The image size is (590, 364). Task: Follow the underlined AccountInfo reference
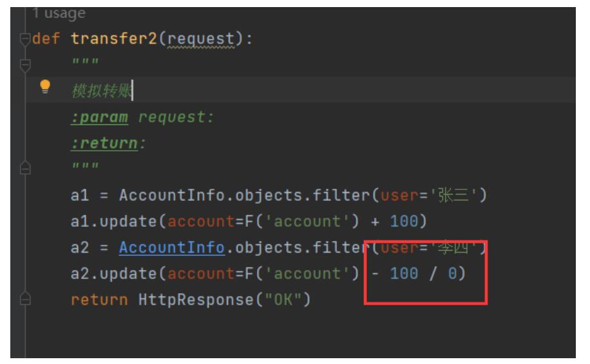(x=171, y=248)
